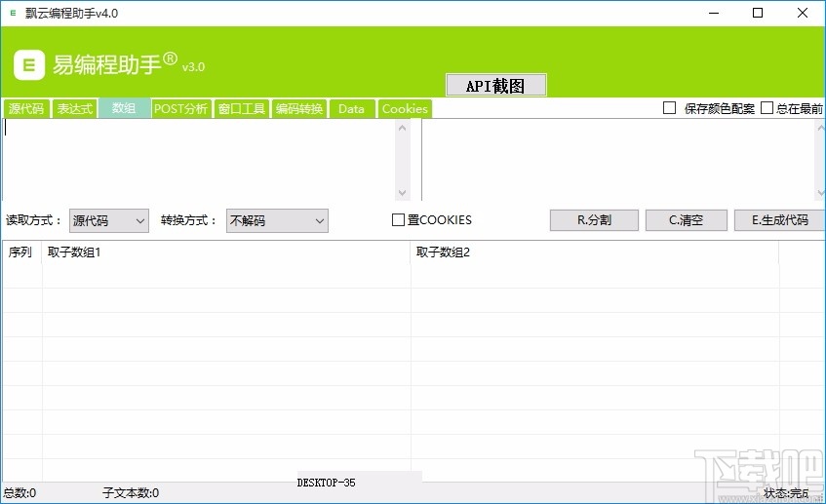Click the C.清空 button
826x504 pixels.
point(687,220)
